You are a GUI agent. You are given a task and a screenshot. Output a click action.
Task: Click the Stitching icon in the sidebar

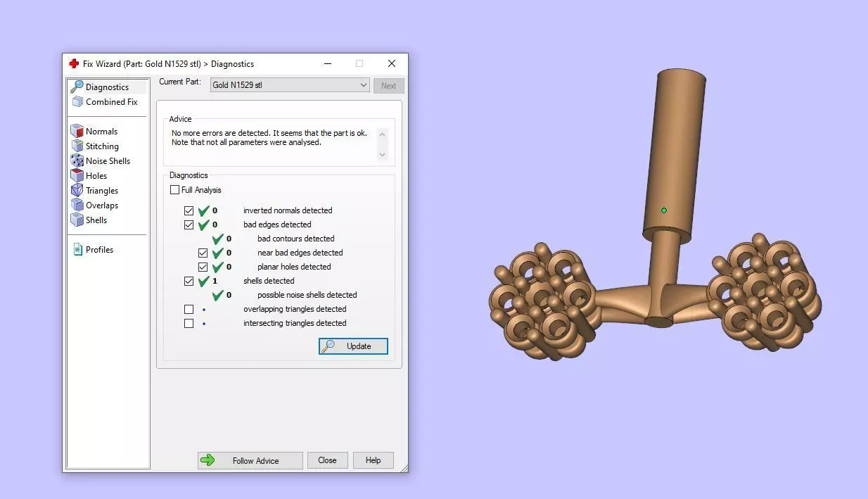pos(77,146)
